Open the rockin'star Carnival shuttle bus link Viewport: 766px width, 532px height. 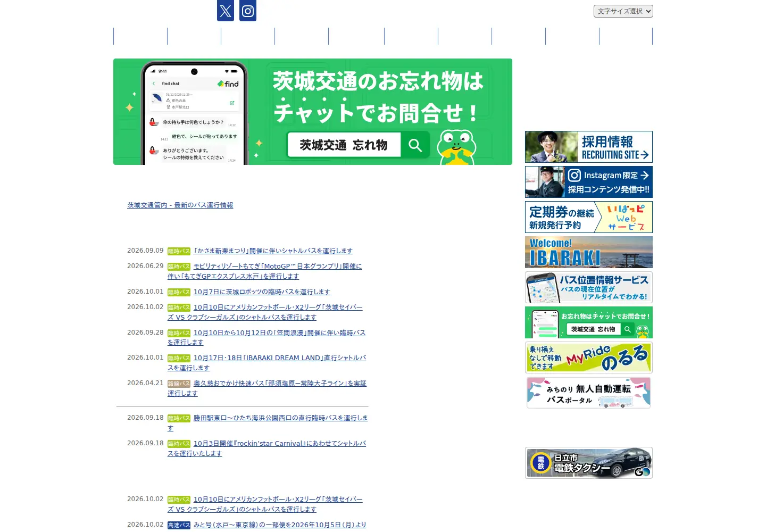point(267,448)
